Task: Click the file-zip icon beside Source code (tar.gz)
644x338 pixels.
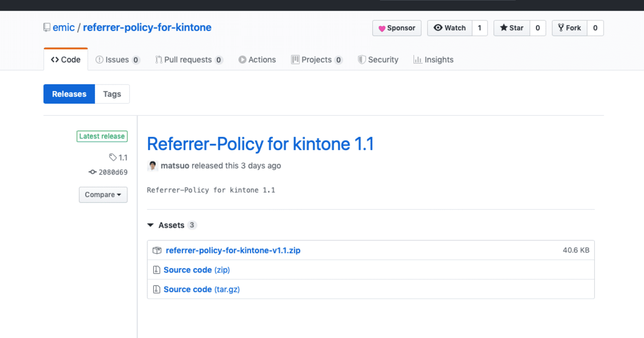Action: [x=156, y=290]
